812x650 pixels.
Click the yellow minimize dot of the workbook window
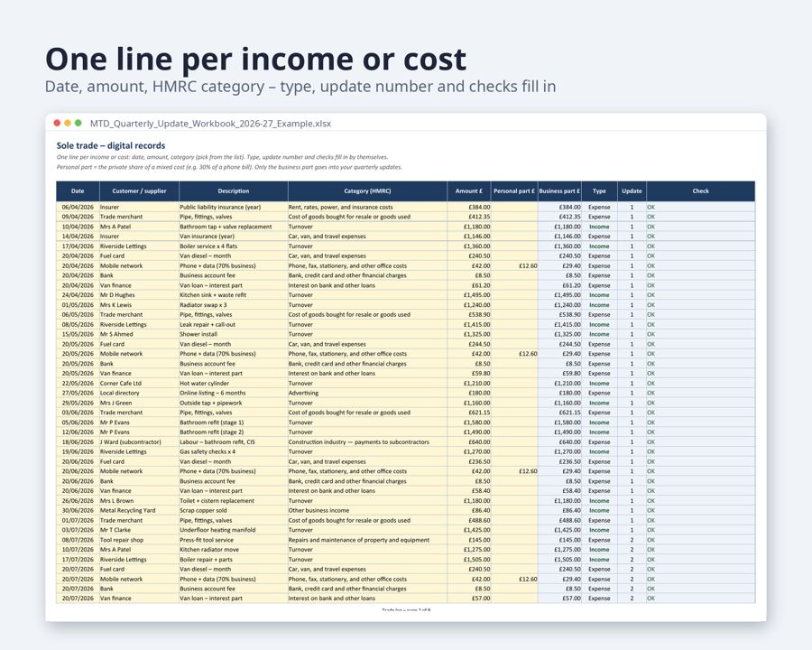[68, 123]
